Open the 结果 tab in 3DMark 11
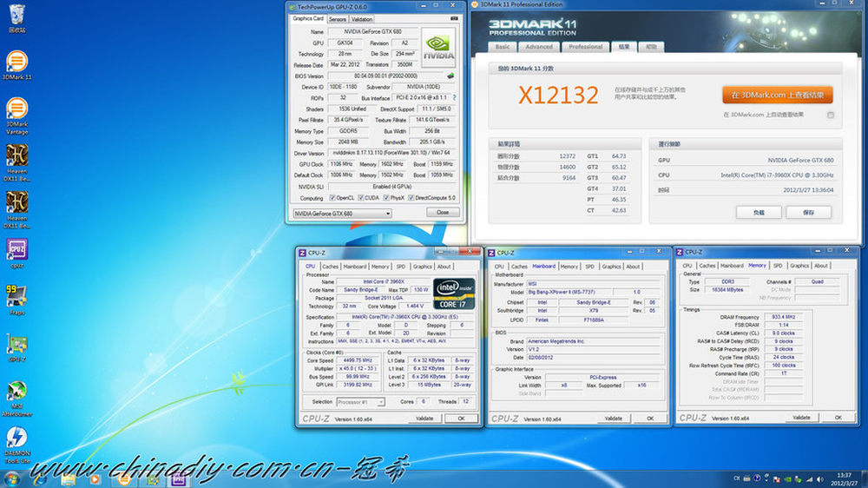This screenshot has width=868, height=488. pos(624,47)
